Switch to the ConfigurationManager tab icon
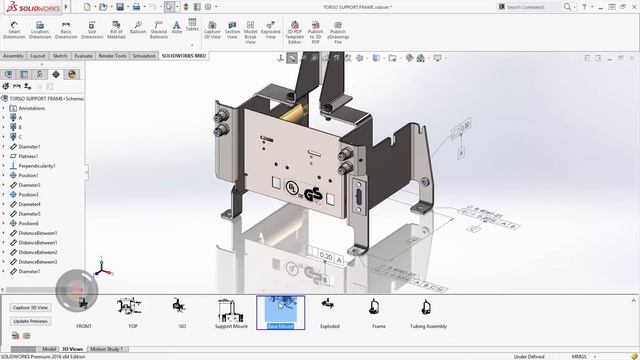Viewport: 640px width, 360px height. [x=40, y=74]
